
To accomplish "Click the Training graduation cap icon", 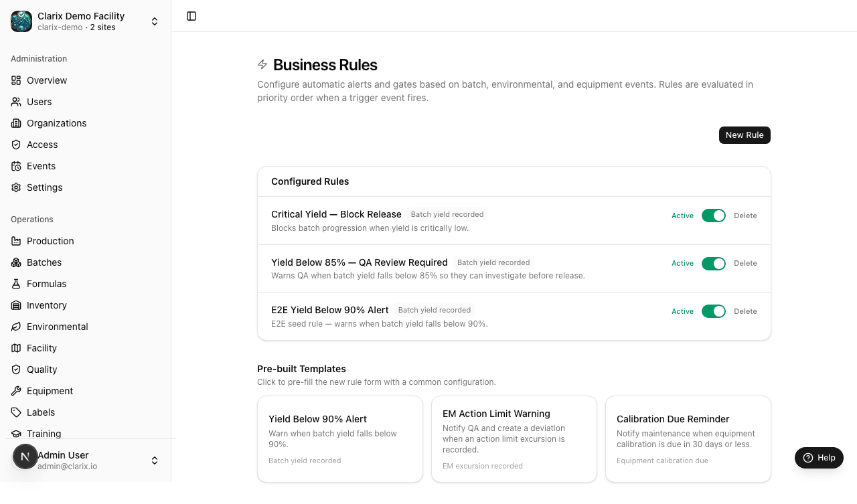I will (16, 434).
